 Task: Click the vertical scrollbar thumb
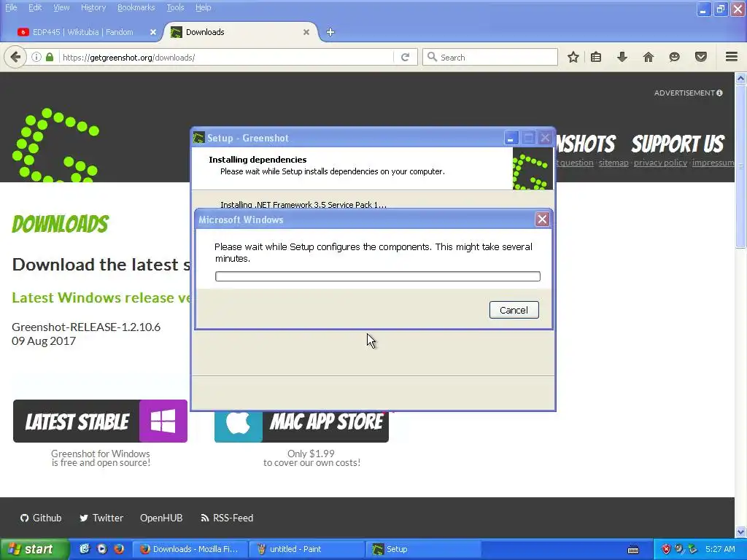(740, 166)
